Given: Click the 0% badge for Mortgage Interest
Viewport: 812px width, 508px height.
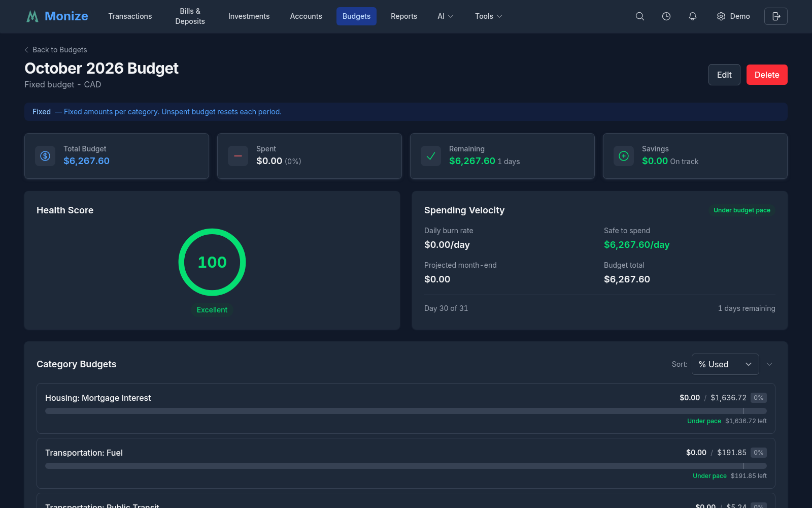Looking at the screenshot, I should coord(759,398).
